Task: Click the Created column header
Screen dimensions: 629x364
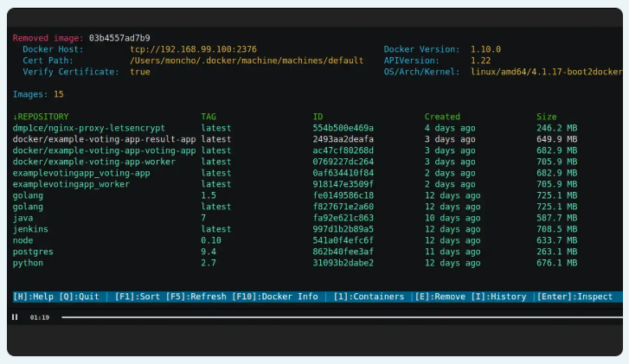Action: [x=442, y=117]
